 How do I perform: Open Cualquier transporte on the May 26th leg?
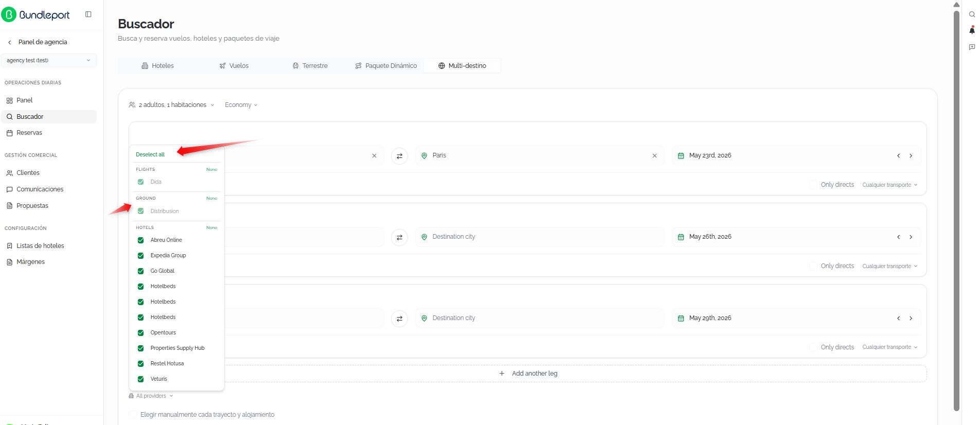point(890,267)
